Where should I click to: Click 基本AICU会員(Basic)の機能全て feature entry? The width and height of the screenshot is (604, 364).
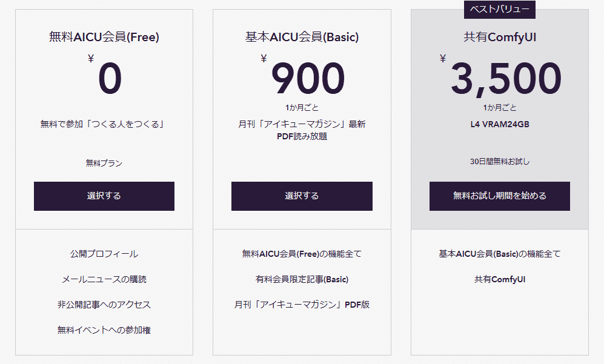point(499,254)
